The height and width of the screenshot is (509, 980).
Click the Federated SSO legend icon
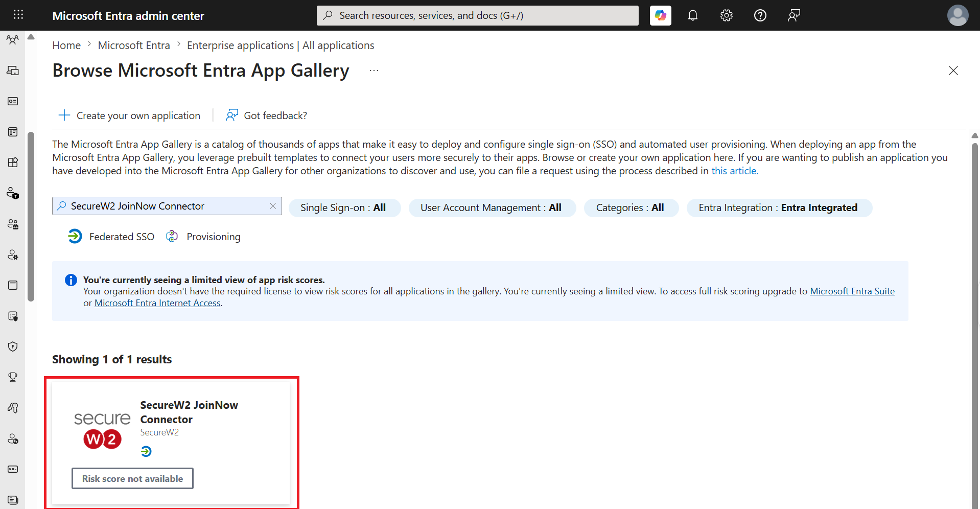[x=75, y=236]
